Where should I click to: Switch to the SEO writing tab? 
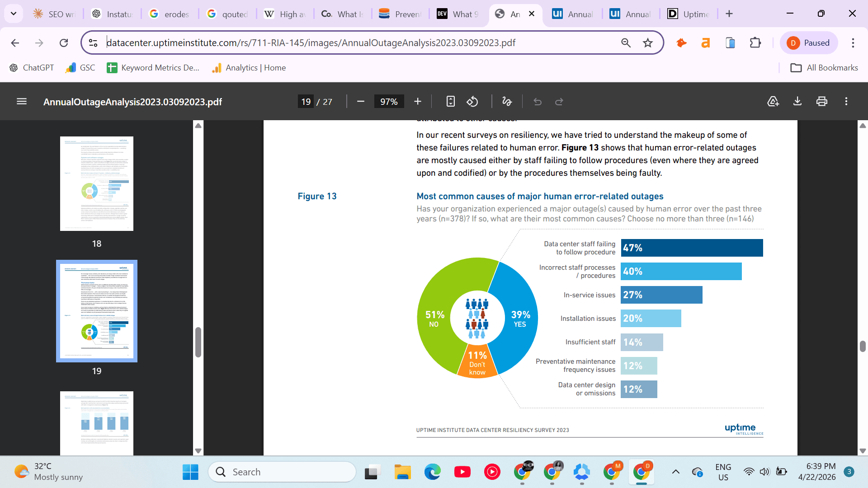click(55, 14)
